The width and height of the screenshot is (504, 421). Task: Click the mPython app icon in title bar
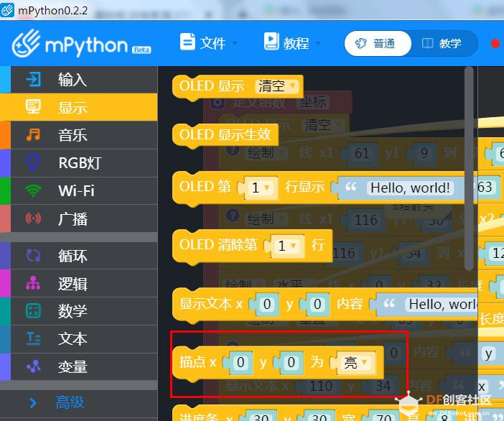7,9
